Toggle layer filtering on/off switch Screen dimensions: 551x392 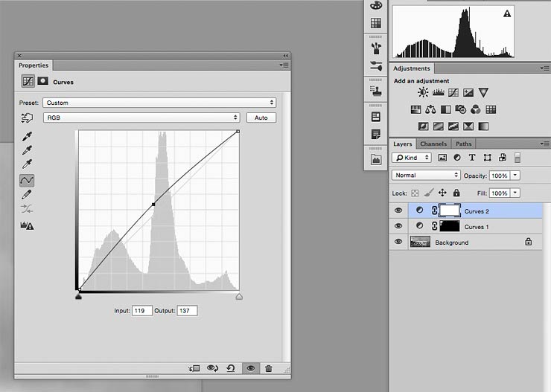(x=517, y=158)
